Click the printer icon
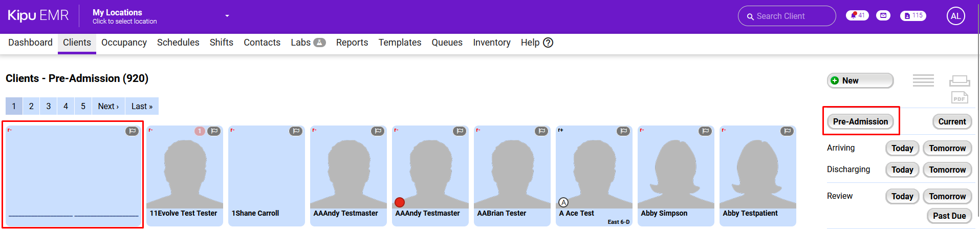Image resolution: width=980 pixels, height=229 pixels. click(x=960, y=81)
